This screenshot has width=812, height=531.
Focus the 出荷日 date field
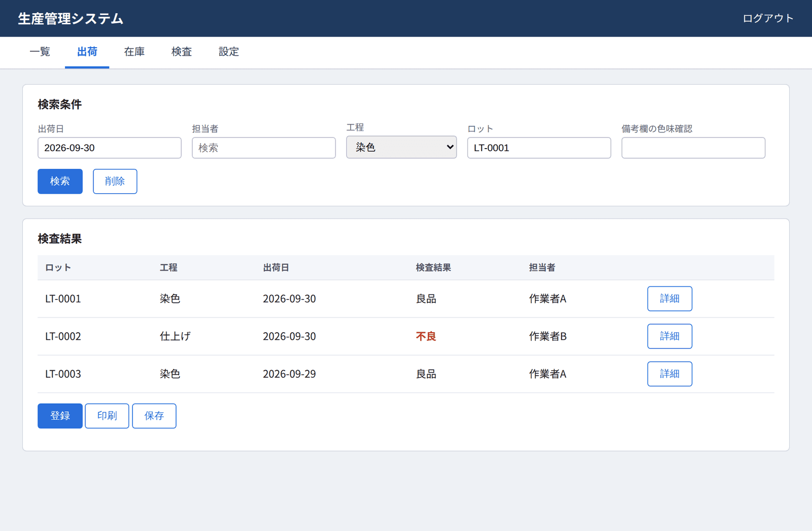coord(110,148)
